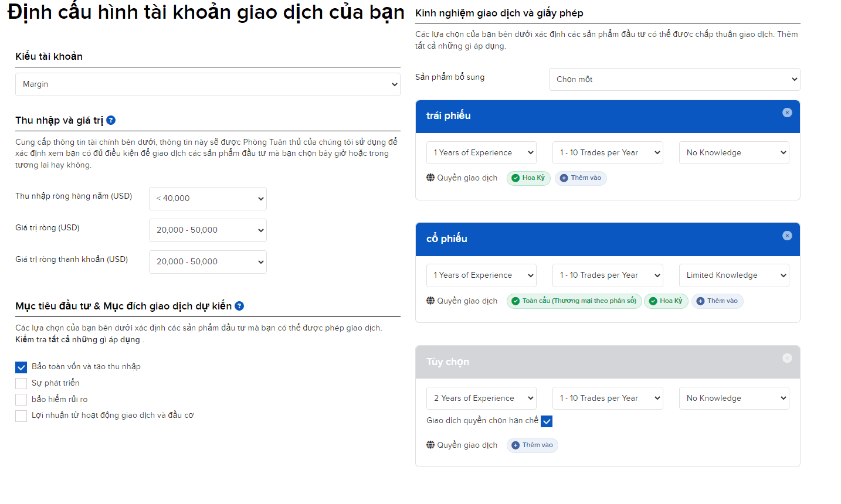Image resolution: width=841 pixels, height=504 pixels.
Task: Tick the Sự phát triển checkbox
Action: tap(21, 383)
